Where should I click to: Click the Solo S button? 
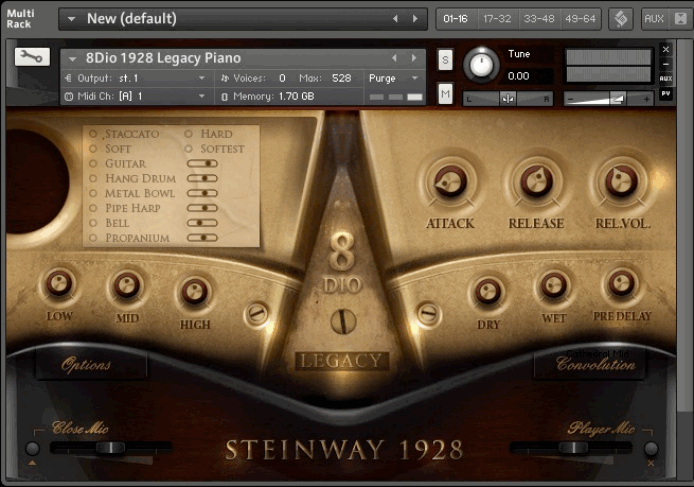pos(445,60)
